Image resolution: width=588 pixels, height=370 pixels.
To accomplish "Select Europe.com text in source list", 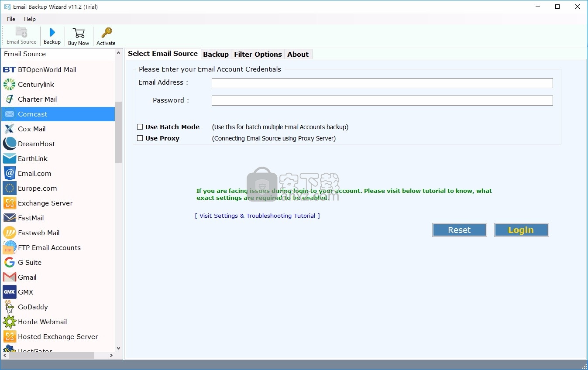I will [38, 188].
